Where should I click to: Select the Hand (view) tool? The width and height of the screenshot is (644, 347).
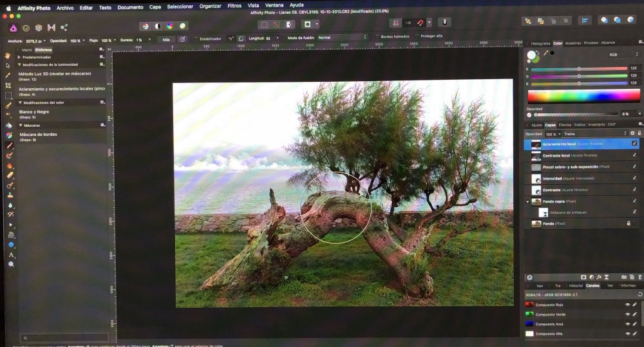(x=8, y=55)
